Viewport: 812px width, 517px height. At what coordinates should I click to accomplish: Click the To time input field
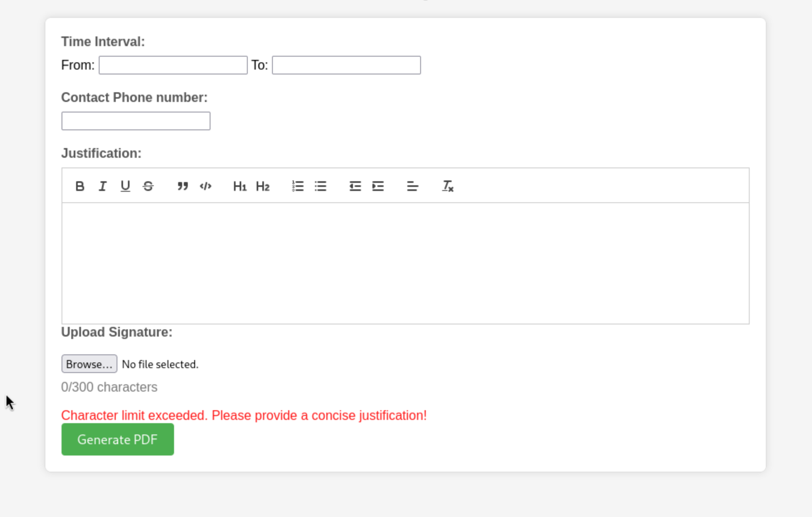point(346,65)
